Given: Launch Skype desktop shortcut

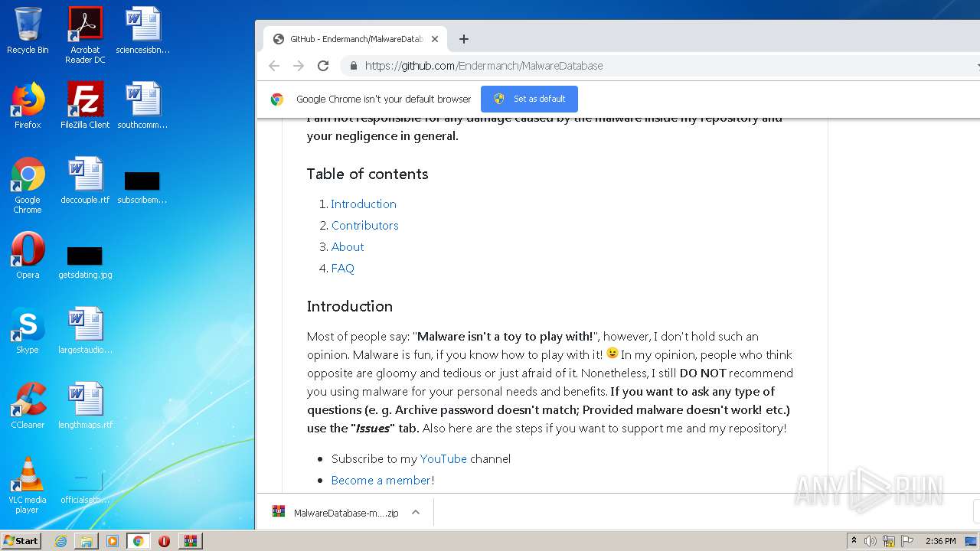Looking at the screenshot, I should pyautogui.click(x=28, y=331).
